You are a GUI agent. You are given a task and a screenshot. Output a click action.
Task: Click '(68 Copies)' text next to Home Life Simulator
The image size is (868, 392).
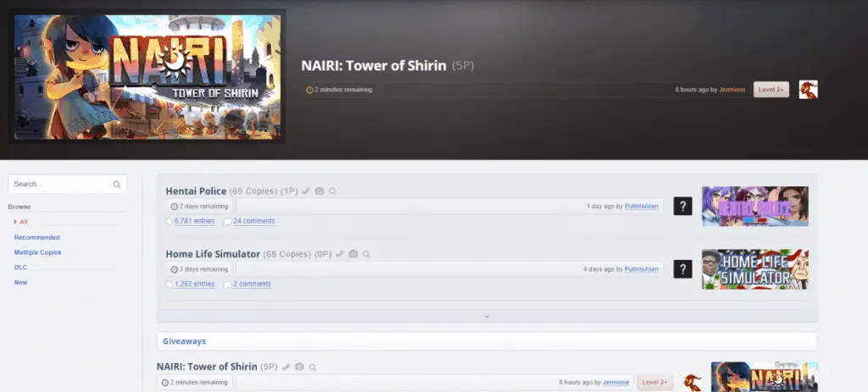[287, 254]
